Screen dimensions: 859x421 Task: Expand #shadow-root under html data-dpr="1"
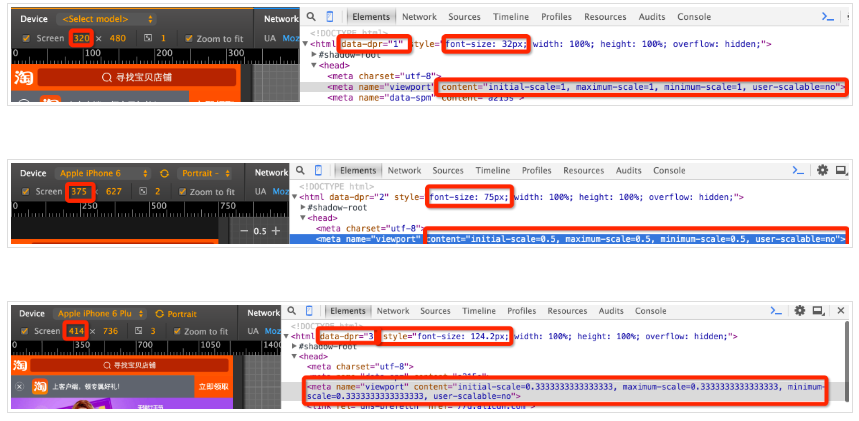pyautogui.click(x=314, y=54)
